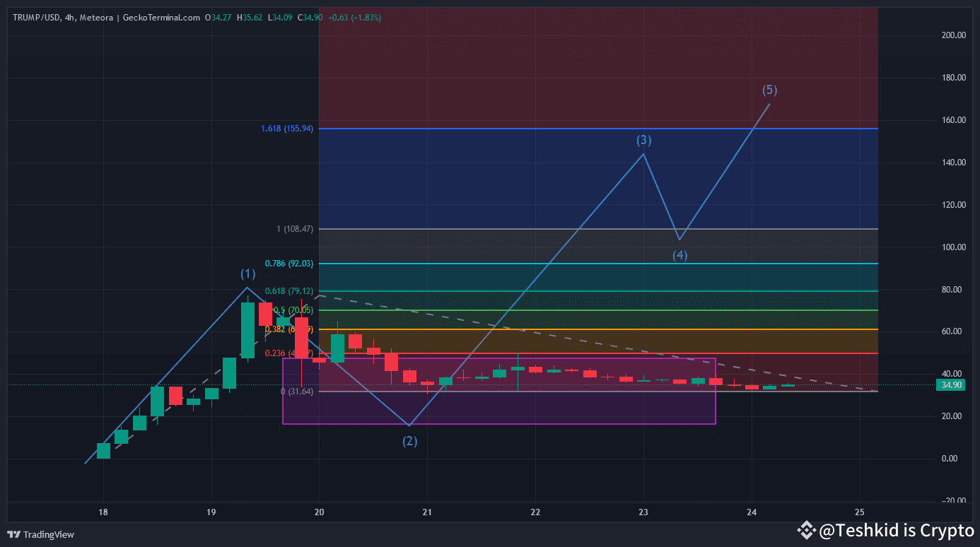
Task: Select the wave (3) marker
Action: (643, 140)
